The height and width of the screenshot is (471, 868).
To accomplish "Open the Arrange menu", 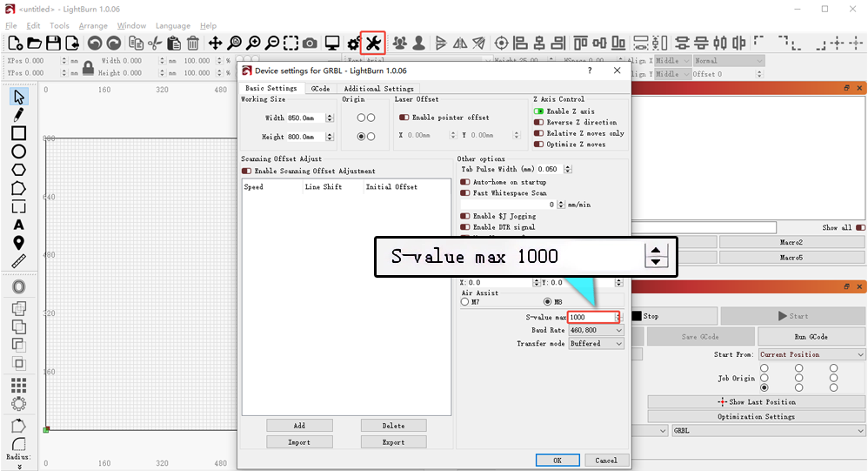I will point(93,26).
